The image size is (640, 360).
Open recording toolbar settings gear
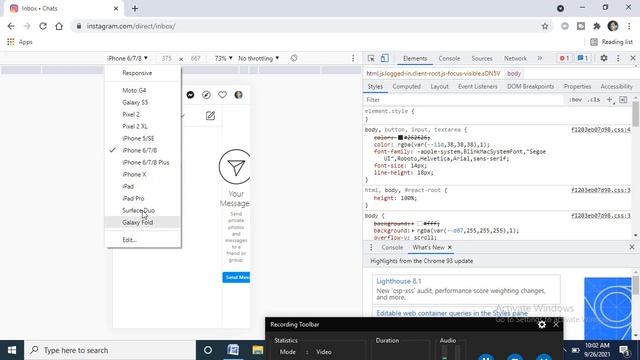coord(542,324)
